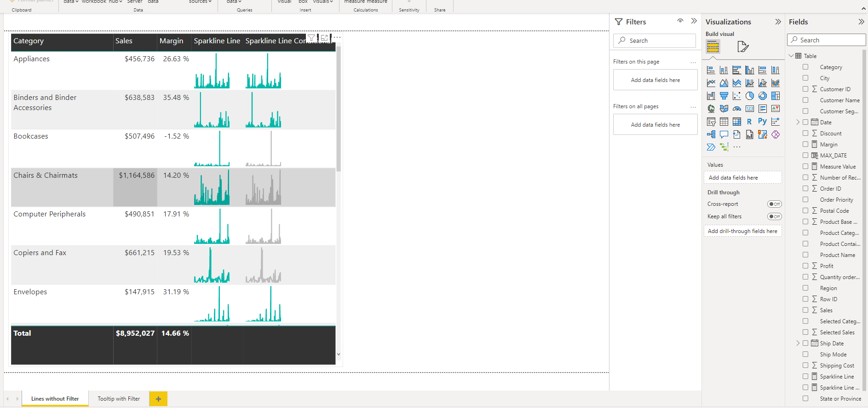Screen dimensions: 868x408
Task: Open Focus mode for the table visual
Action: 324,38
